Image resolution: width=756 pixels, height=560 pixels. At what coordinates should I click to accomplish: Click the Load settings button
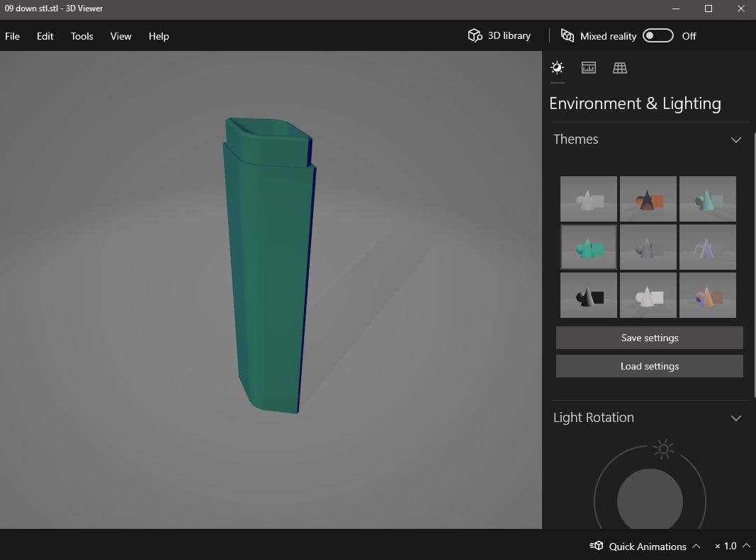coord(650,366)
